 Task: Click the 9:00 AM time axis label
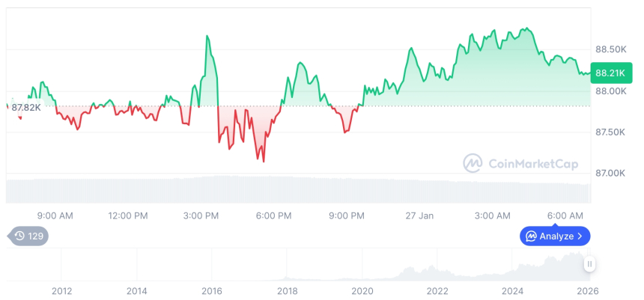(55, 216)
